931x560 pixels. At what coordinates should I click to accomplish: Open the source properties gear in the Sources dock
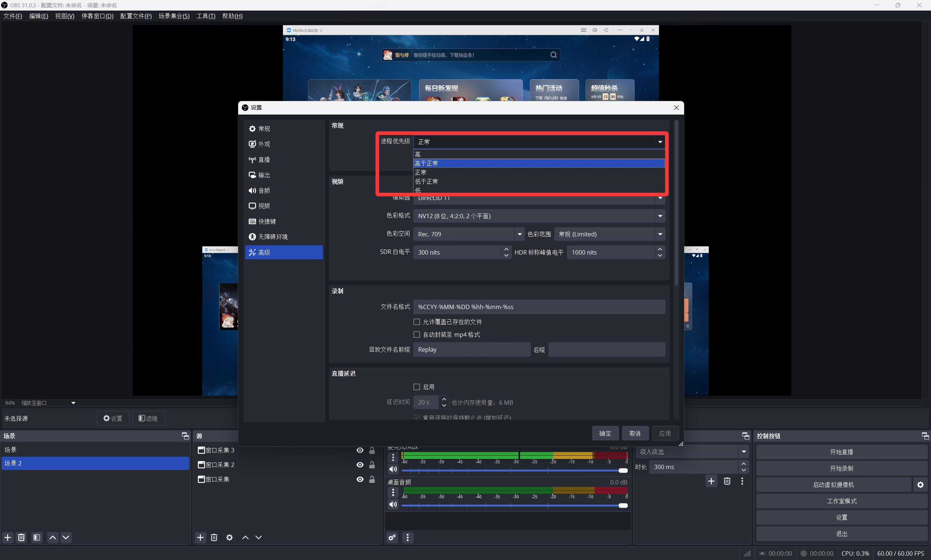tap(229, 537)
